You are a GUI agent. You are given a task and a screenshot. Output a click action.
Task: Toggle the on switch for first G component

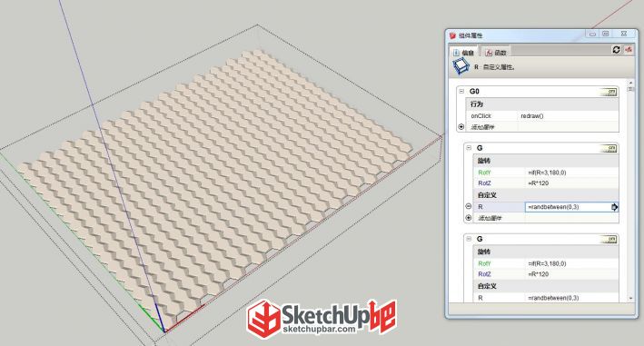pos(609,148)
